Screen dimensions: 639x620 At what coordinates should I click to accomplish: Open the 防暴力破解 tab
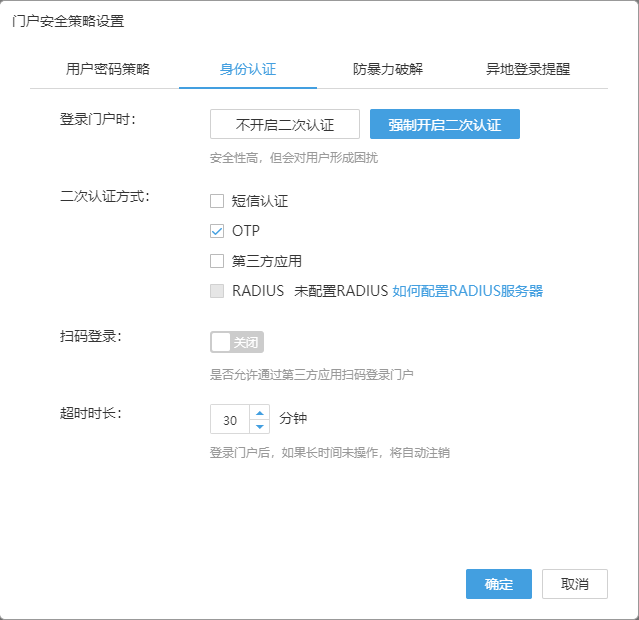(388, 70)
